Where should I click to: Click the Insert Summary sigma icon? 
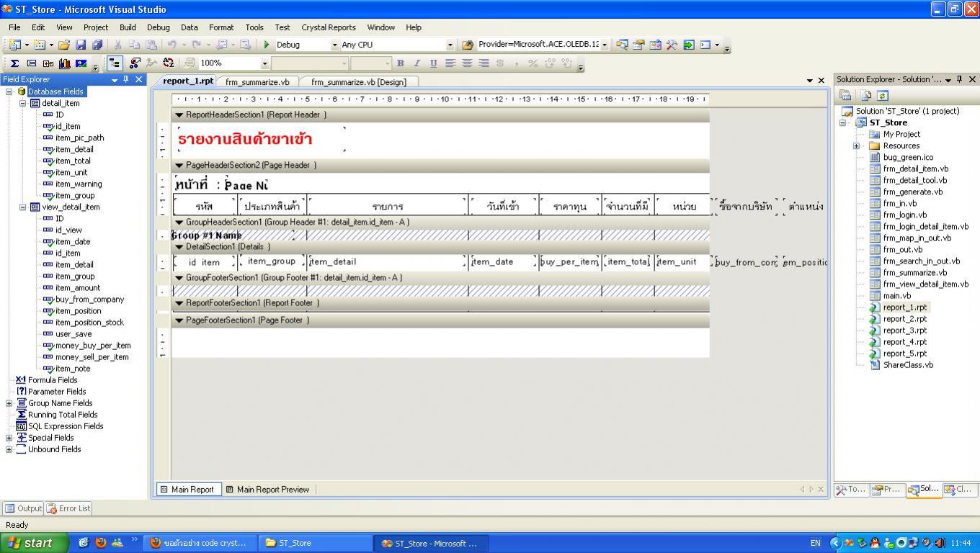(x=14, y=63)
